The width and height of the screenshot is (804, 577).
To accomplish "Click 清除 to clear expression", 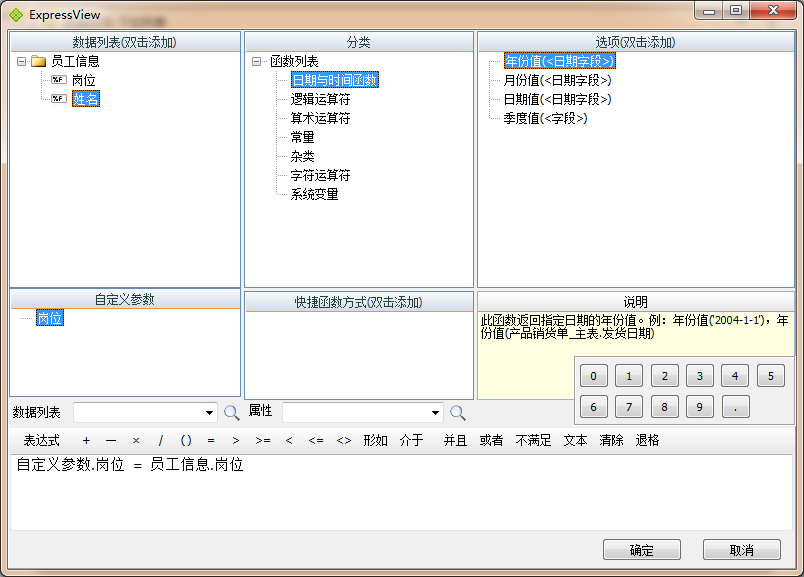I will click(x=611, y=440).
